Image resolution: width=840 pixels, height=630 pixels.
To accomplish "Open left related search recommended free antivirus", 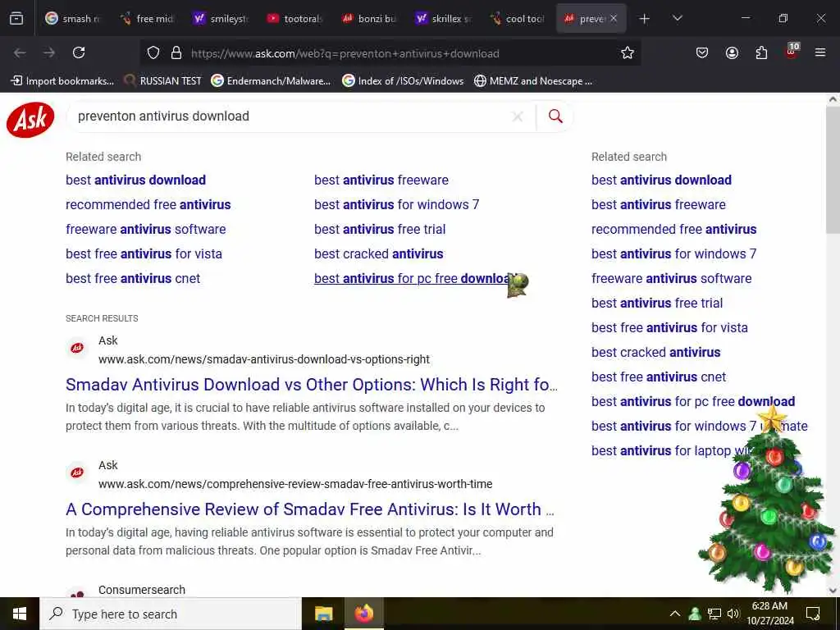I will [148, 204].
